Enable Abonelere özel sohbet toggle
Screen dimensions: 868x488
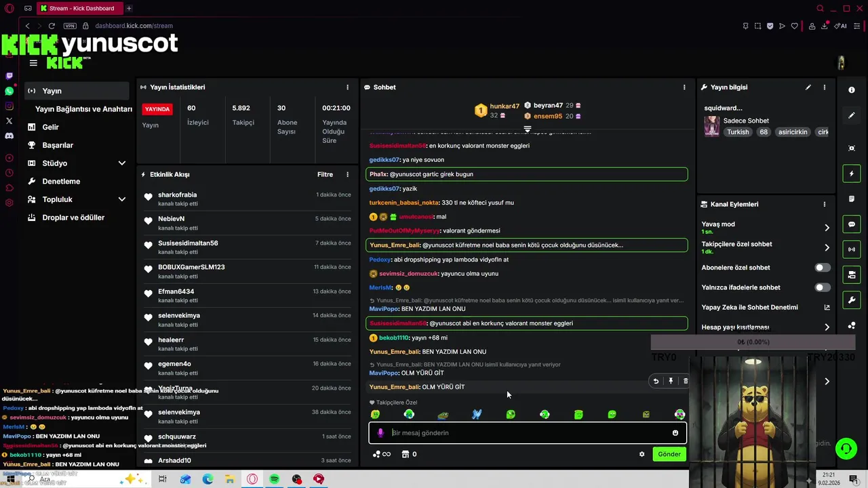click(x=822, y=268)
